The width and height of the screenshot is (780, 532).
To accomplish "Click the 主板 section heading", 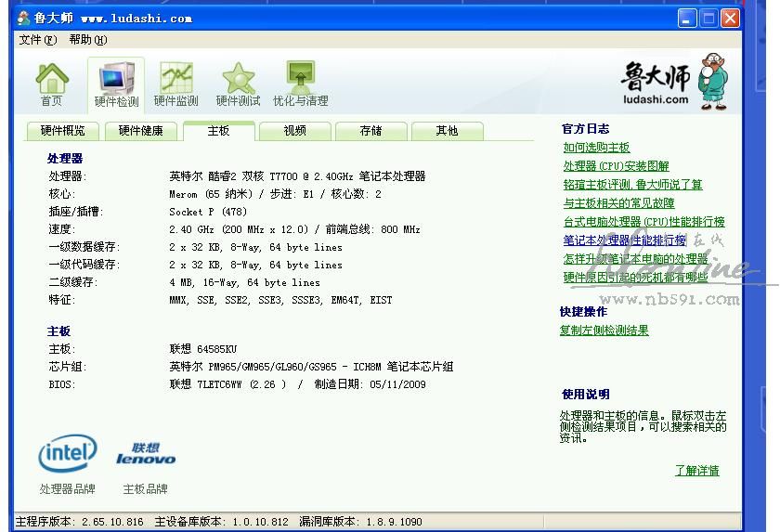I will [x=58, y=331].
